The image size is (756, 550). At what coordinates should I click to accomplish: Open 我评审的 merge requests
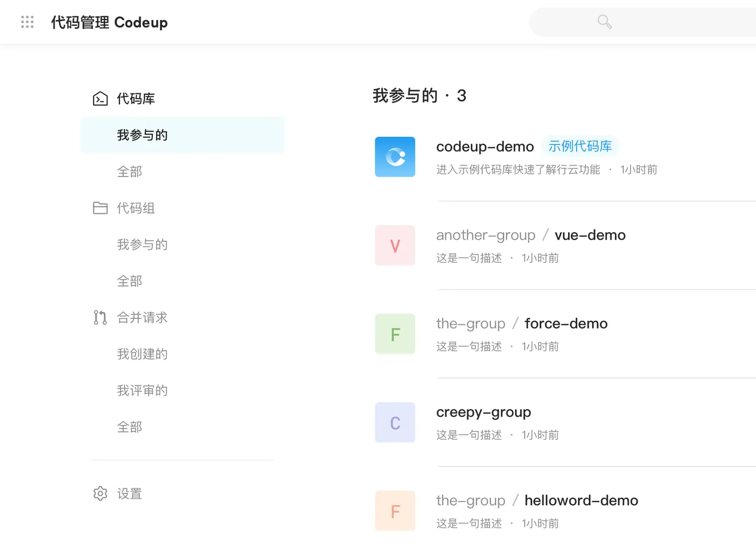coord(143,390)
